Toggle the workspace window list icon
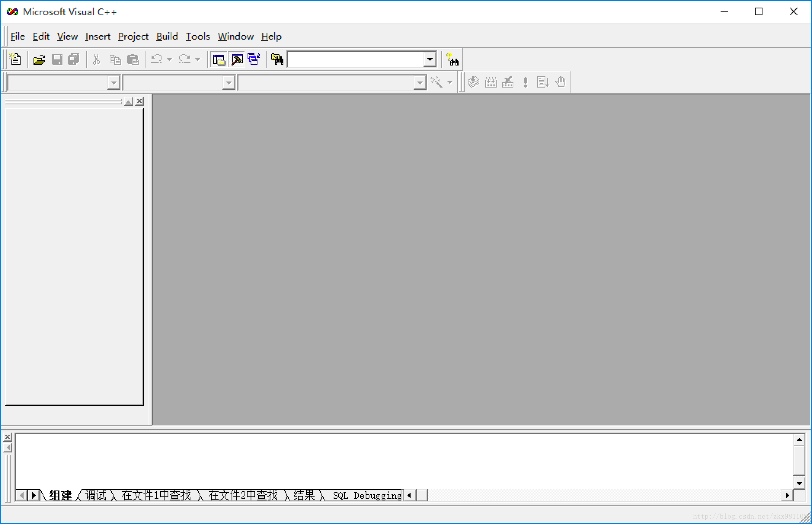 (x=254, y=59)
